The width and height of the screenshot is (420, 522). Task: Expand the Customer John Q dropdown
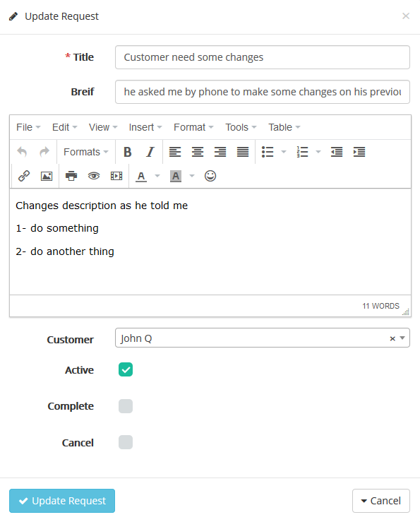coord(402,338)
